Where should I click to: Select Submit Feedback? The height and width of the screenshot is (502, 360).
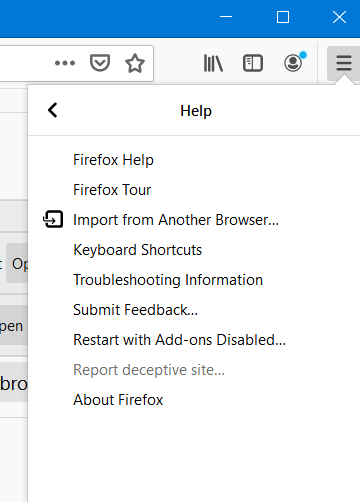[135, 310]
